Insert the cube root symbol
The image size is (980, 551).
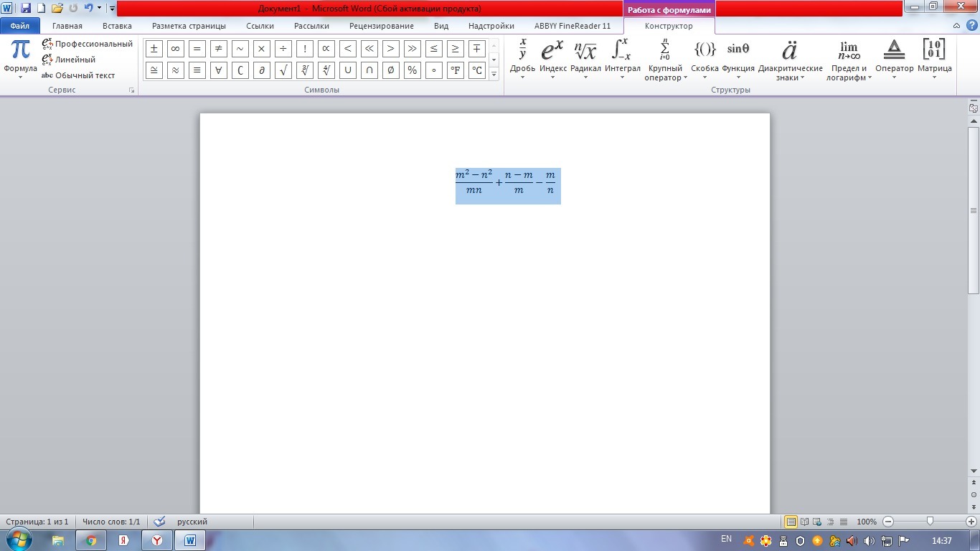click(x=304, y=70)
